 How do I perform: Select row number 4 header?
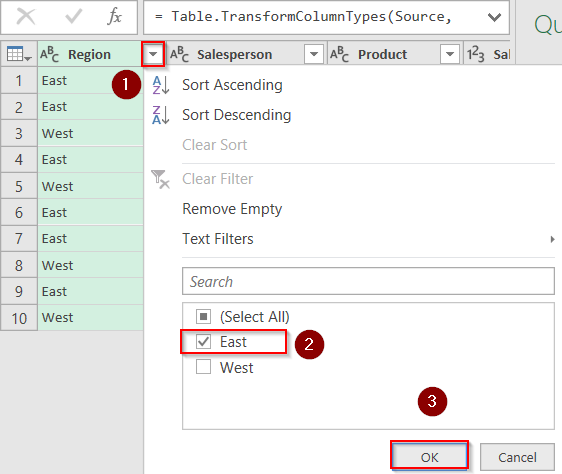coord(19,160)
